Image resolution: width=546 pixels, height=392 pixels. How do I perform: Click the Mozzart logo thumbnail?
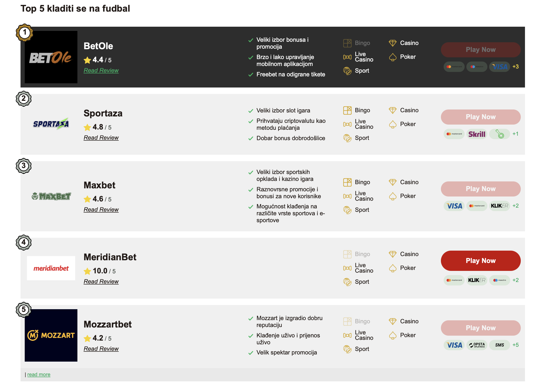point(51,335)
